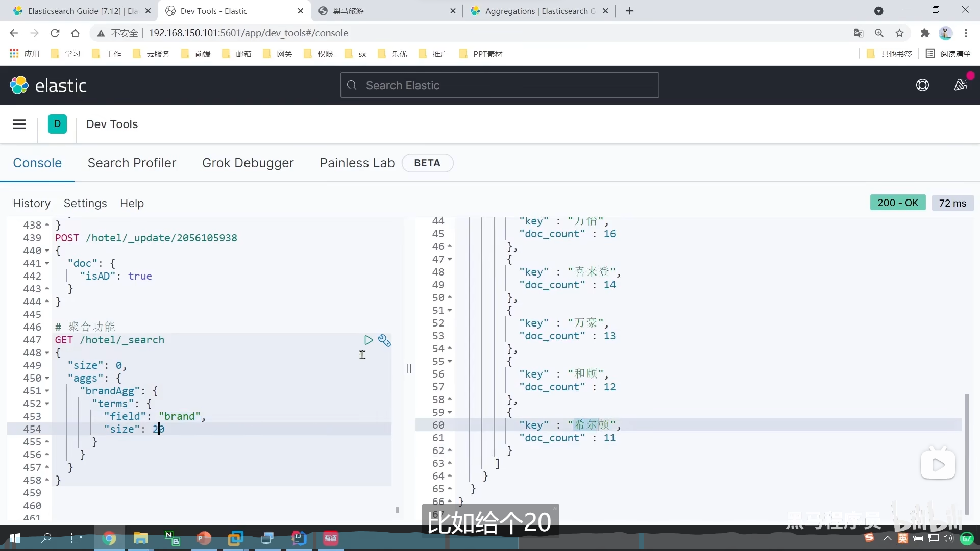Open the Kibana hamburger navigation menu
The height and width of the screenshot is (551, 980).
pos(19,124)
